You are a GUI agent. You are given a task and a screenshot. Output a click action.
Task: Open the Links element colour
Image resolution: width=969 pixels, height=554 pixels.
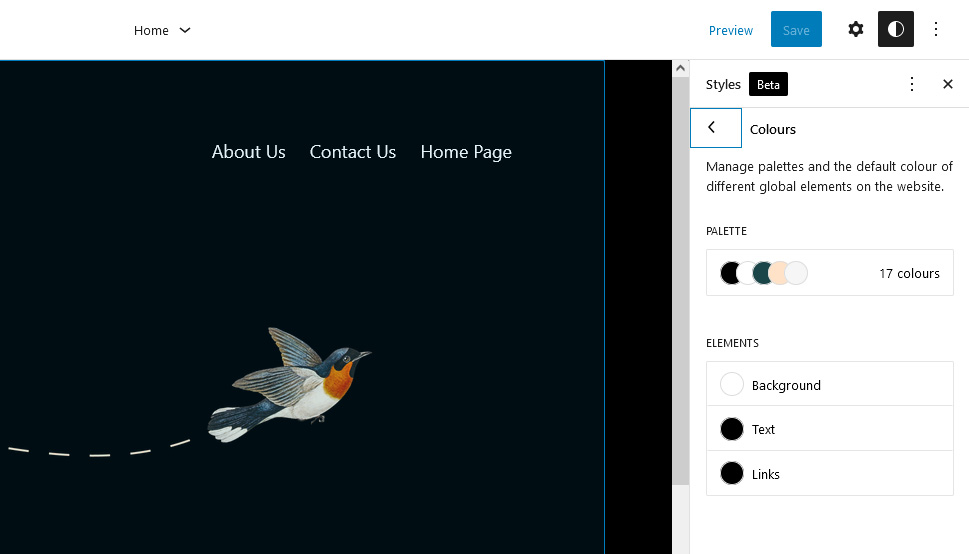click(x=829, y=474)
